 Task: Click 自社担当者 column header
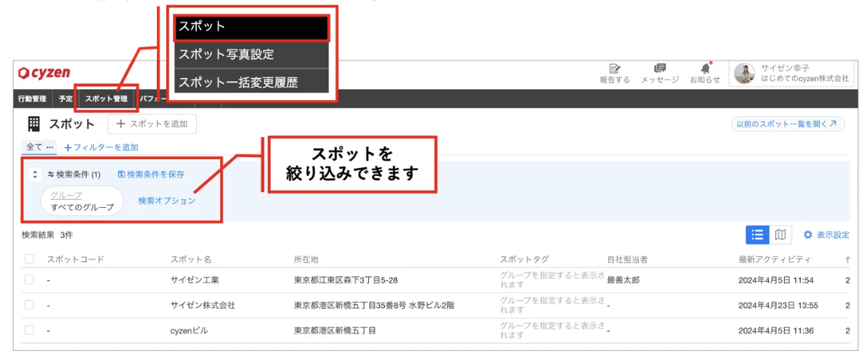tap(627, 259)
